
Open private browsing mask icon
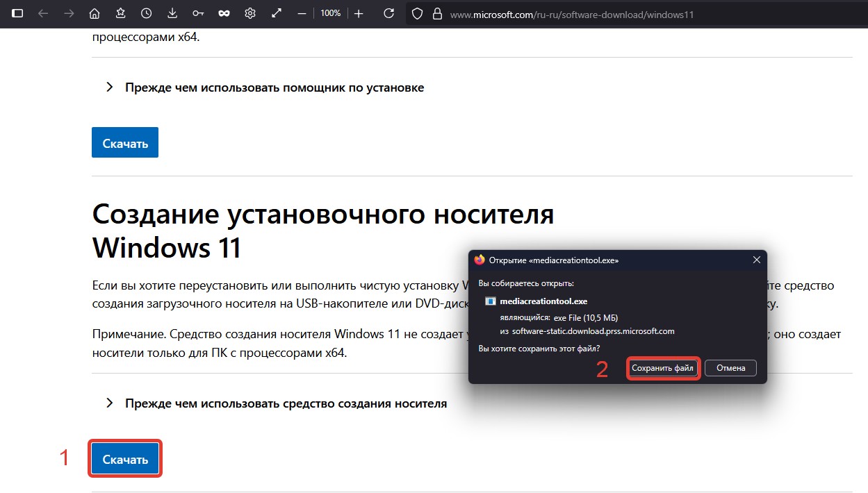pyautogui.click(x=224, y=13)
